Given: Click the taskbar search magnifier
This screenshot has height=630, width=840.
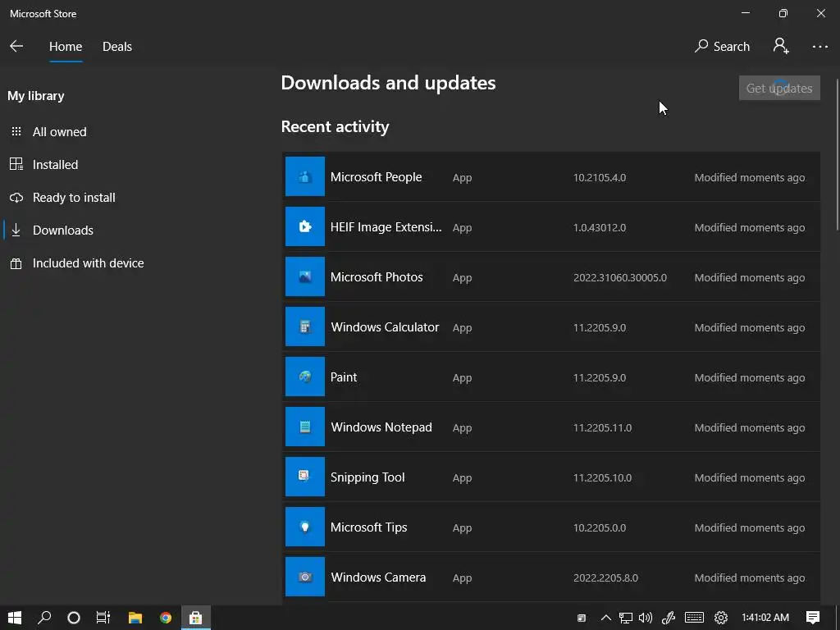Looking at the screenshot, I should [x=44, y=618].
